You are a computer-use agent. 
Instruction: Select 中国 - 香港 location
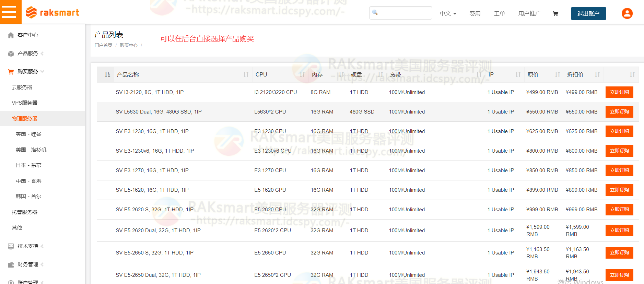(28, 181)
